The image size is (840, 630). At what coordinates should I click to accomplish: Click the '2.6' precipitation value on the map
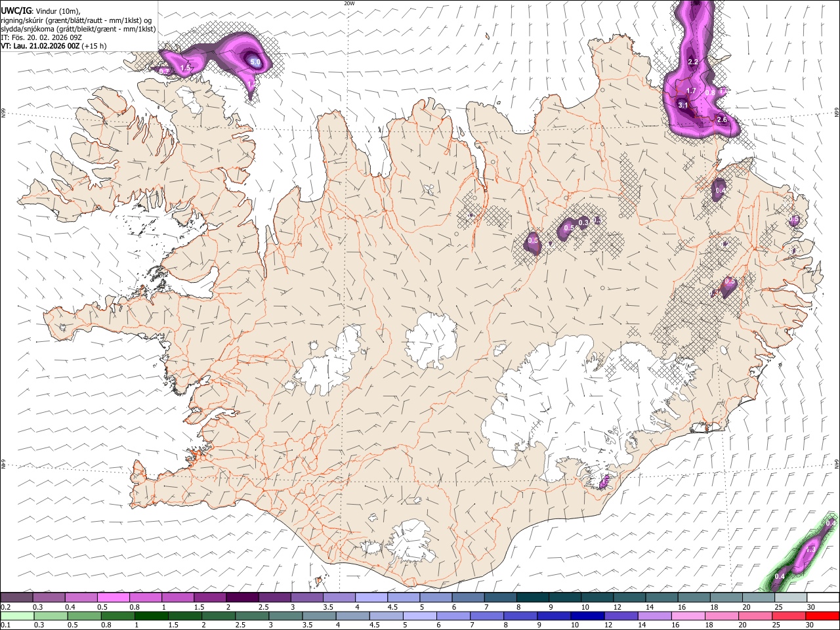(x=722, y=119)
